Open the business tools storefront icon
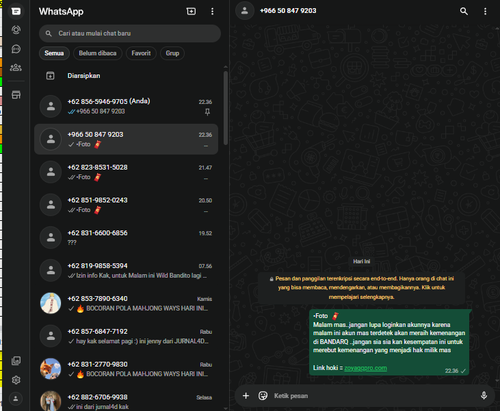500x411 pixels. [x=16, y=95]
